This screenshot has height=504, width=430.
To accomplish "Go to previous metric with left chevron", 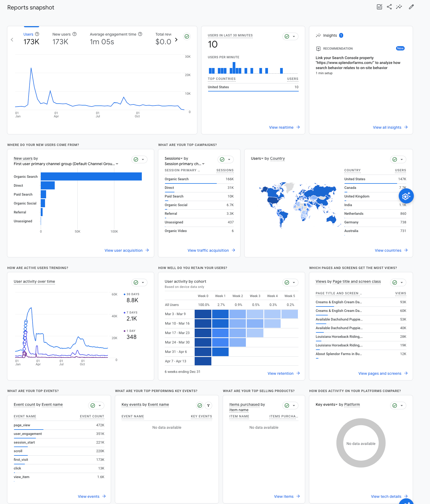I will click(x=12, y=40).
